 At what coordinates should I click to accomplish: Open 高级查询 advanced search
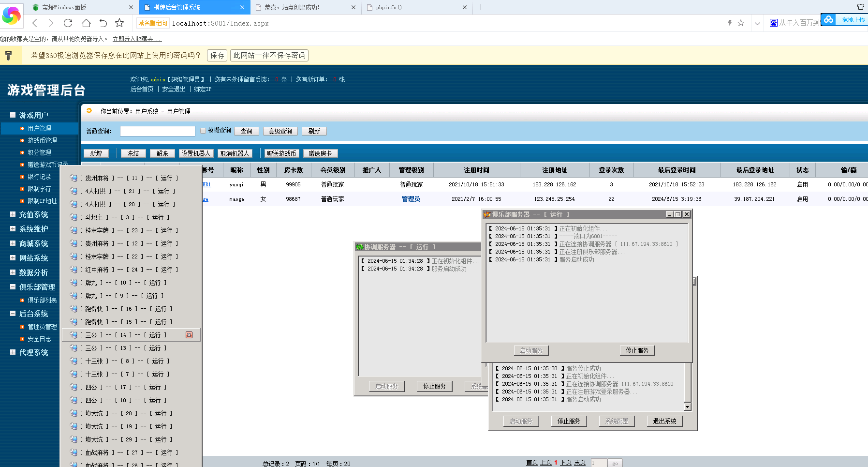[x=280, y=131]
